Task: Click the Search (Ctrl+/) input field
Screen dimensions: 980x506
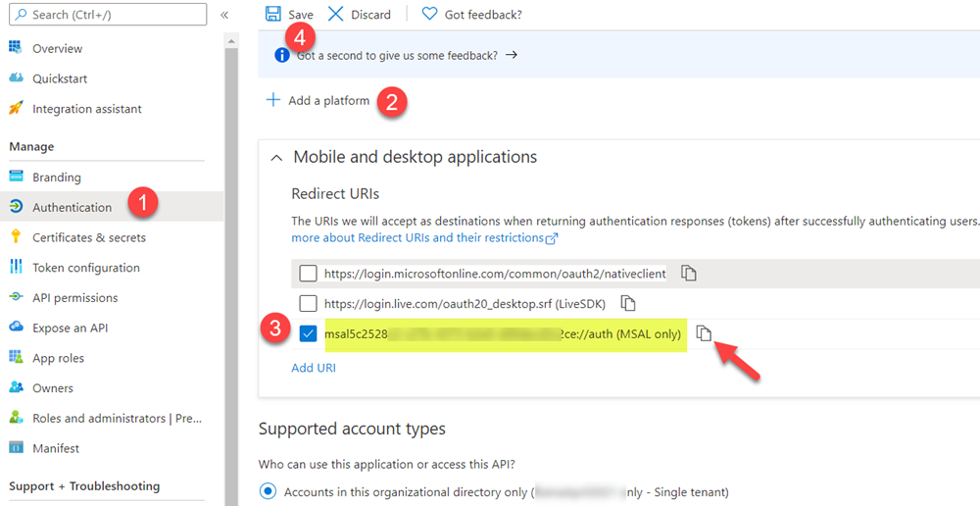Action: [108, 15]
